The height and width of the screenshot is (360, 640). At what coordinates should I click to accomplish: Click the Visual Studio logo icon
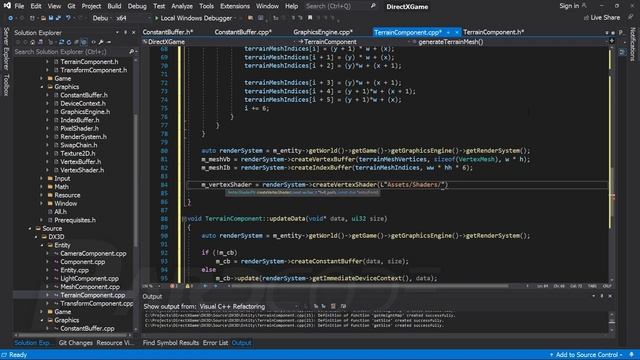[7, 6]
